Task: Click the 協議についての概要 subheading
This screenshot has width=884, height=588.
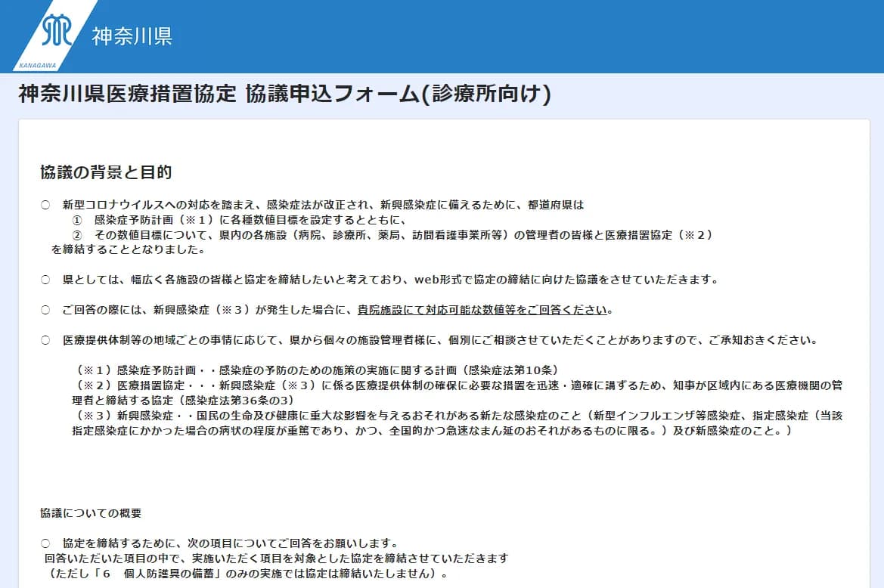Action: [91, 513]
